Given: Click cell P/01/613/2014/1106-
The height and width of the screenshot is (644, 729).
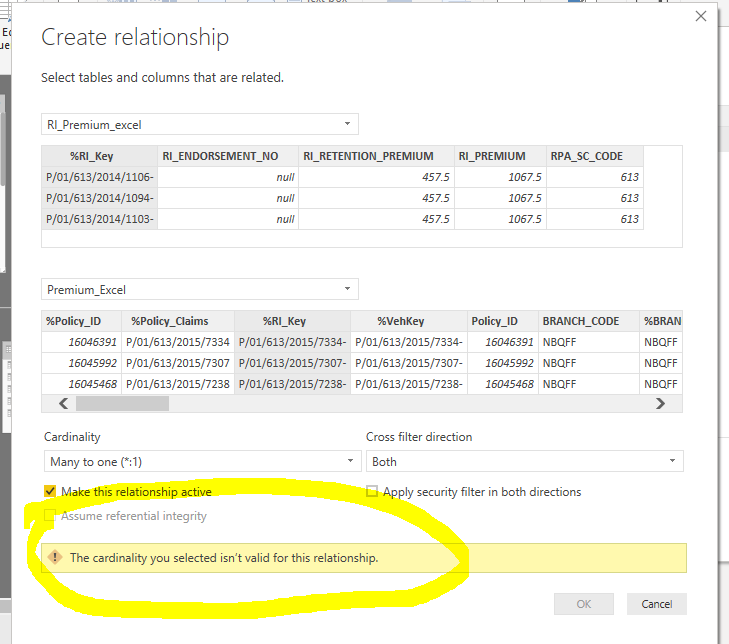Looking at the screenshot, I should pos(99,177).
